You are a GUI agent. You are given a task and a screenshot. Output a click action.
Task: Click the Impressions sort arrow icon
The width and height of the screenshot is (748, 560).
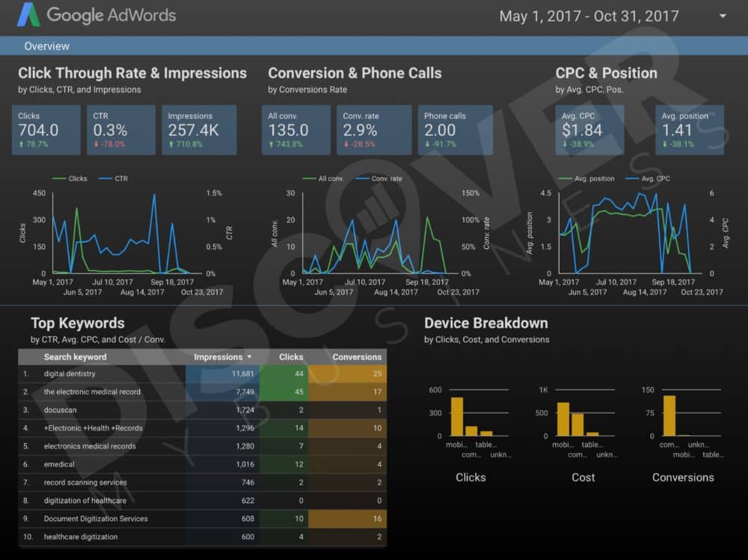pyautogui.click(x=249, y=357)
